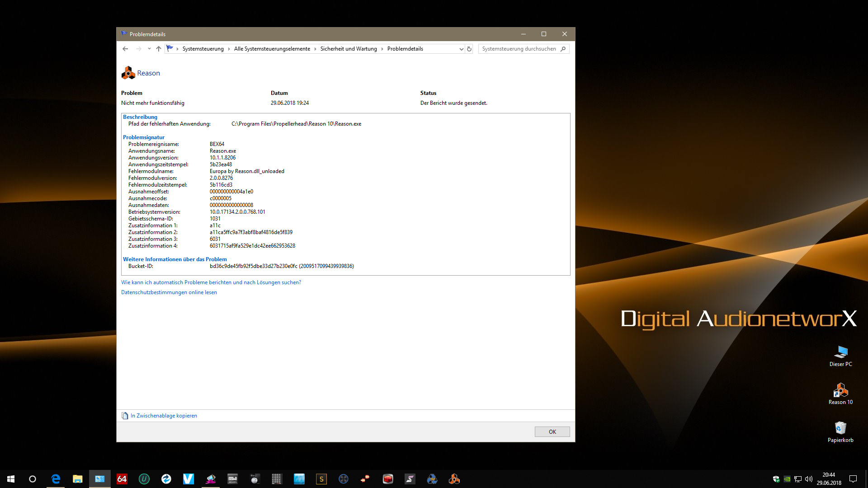The image size is (868, 488).
Task: Click Ausnahmecode value c0000005
Action: (x=221, y=198)
